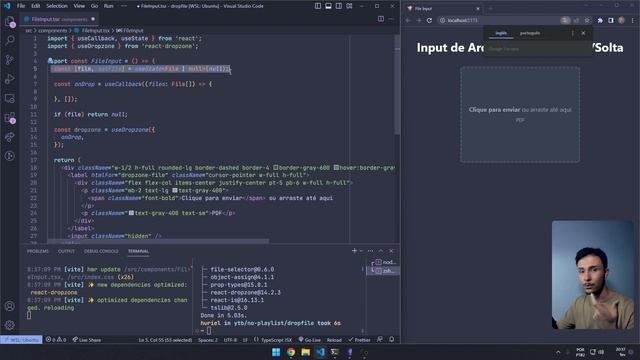Open the File menu

[21, 6]
